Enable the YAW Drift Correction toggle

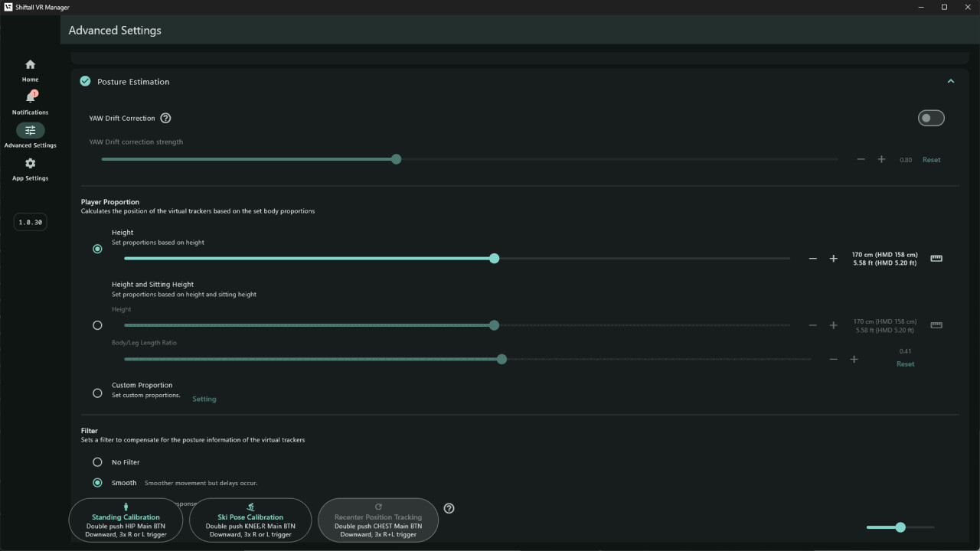click(x=931, y=118)
